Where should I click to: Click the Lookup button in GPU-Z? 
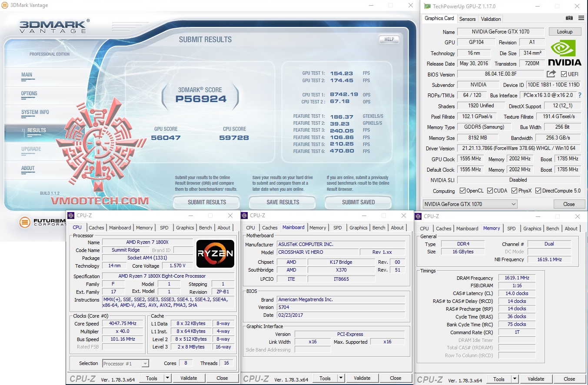coord(565,31)
